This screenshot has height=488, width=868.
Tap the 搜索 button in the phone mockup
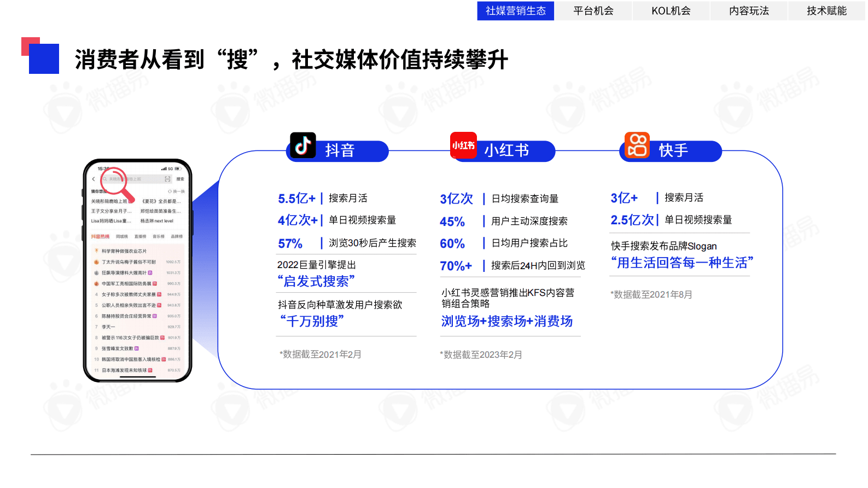pyautogui.click(x=180, y=179)
